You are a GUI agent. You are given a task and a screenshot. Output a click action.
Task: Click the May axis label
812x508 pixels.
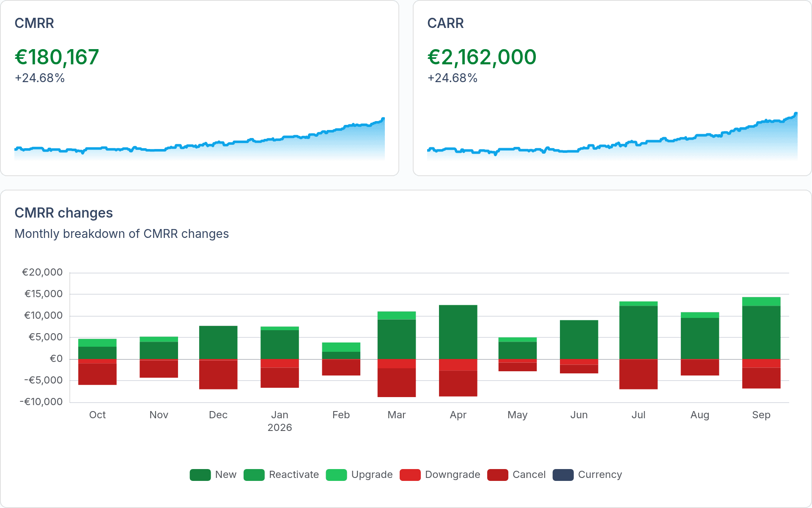pyautogui.click(x=518, y=415)
